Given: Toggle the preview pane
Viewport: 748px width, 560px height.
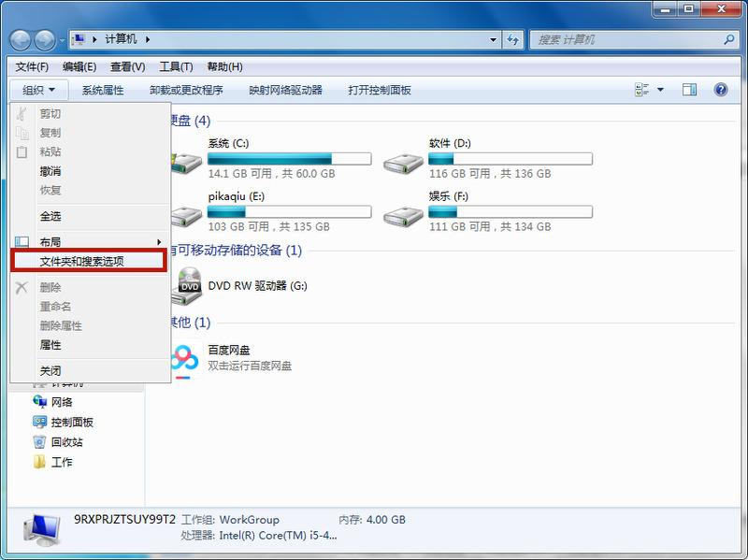Looking at the screenshot, I should [x=692, y=90].
